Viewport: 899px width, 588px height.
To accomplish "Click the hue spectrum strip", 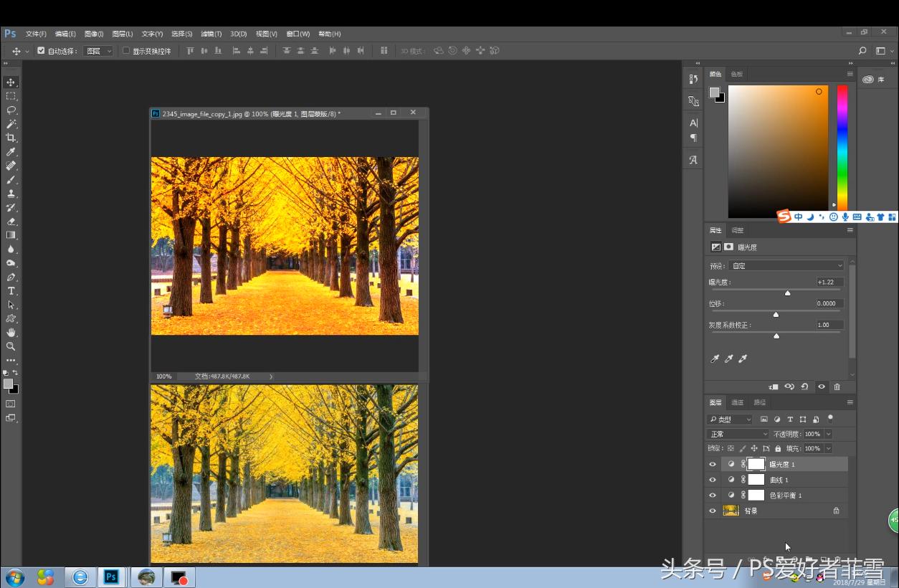I will (842, 149).
